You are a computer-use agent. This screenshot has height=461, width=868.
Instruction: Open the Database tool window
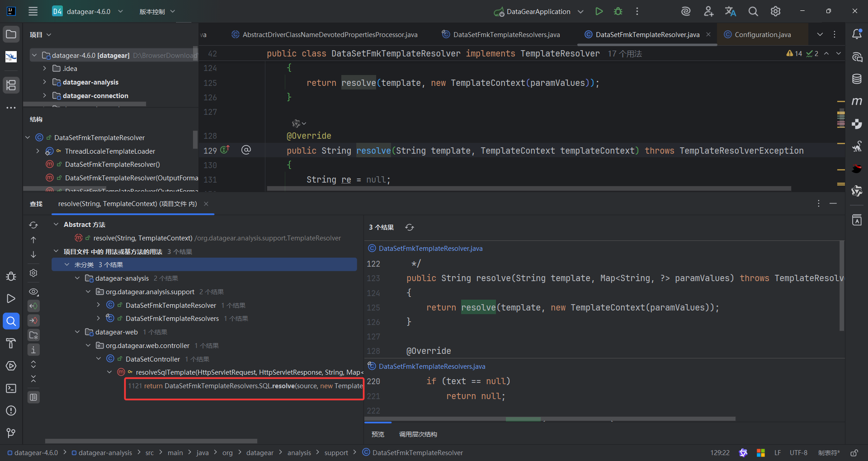pyautogui.click(x=857, y=79)
